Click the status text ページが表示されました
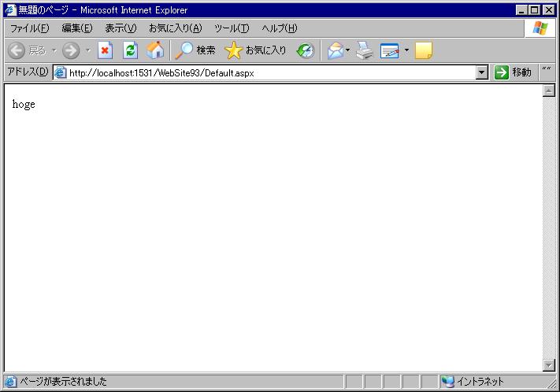Screen dimensions: 560x392 pos(63,382)
